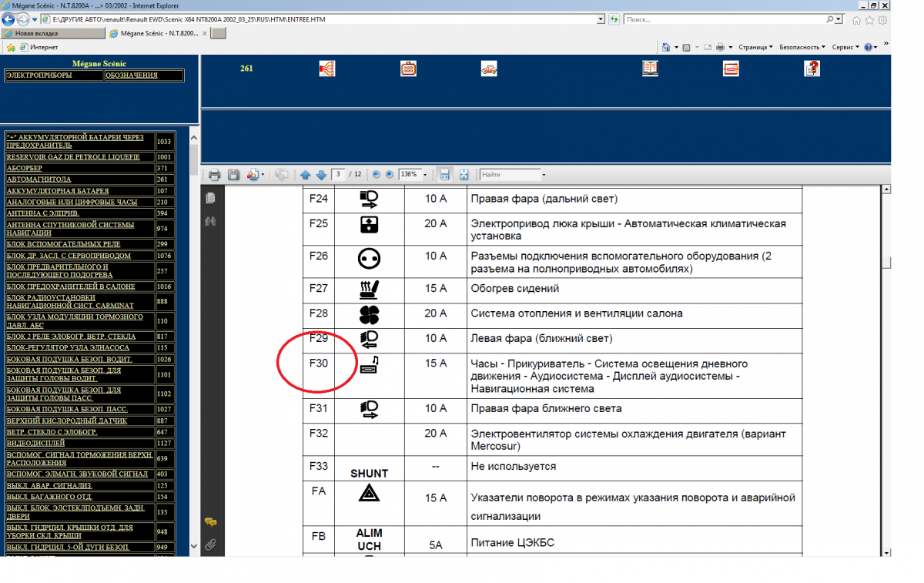Click the PDF Найти search field
The height and width of the screenshot is (583, 924).
pos(509,175)
